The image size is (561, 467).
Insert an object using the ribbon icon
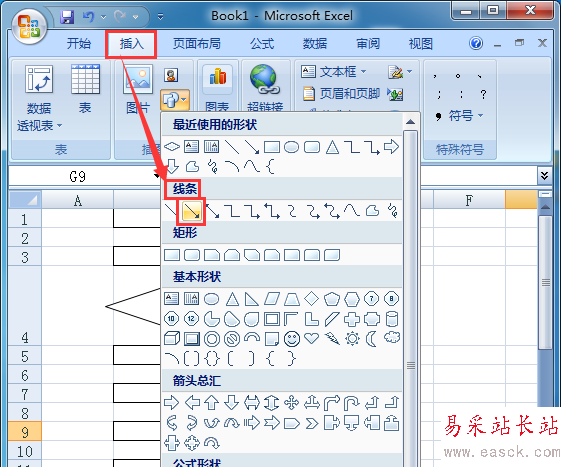pos(395,94)
